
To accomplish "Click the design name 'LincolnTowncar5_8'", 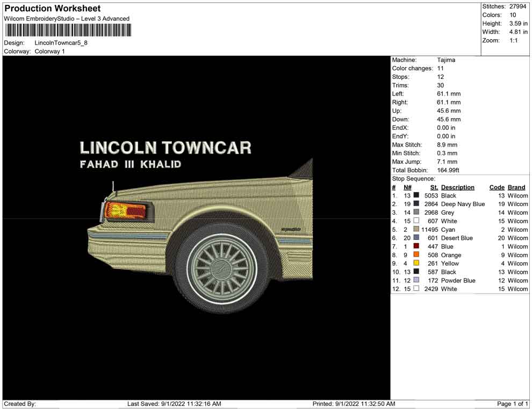I will pos(61,43).
